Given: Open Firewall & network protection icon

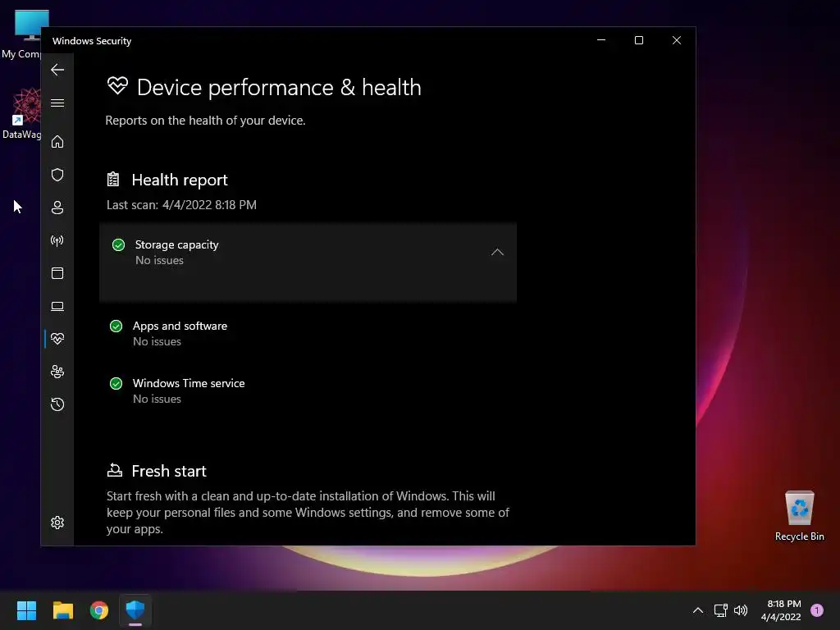Looking at the screenshot, I should click(x=57, y=240).
